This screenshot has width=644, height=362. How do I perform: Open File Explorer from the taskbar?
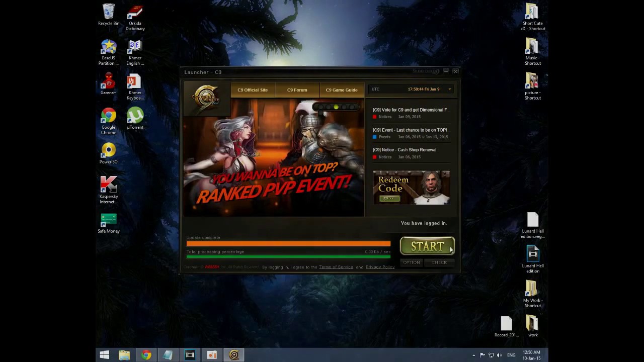[124, 355]
